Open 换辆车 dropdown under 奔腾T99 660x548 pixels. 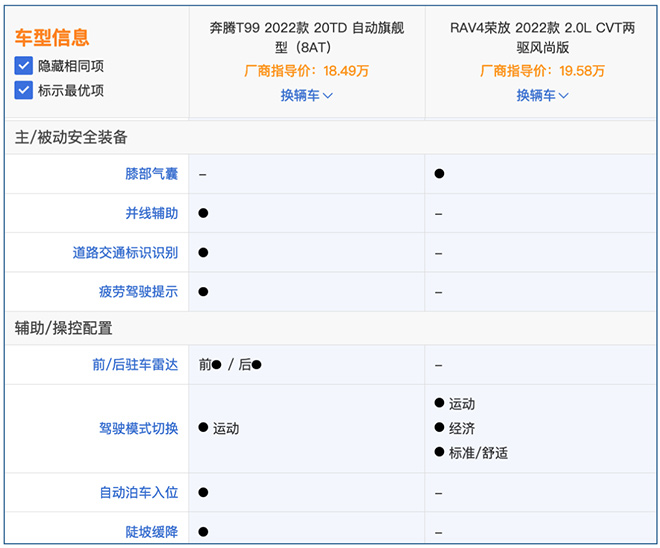(x=307, y=96)
